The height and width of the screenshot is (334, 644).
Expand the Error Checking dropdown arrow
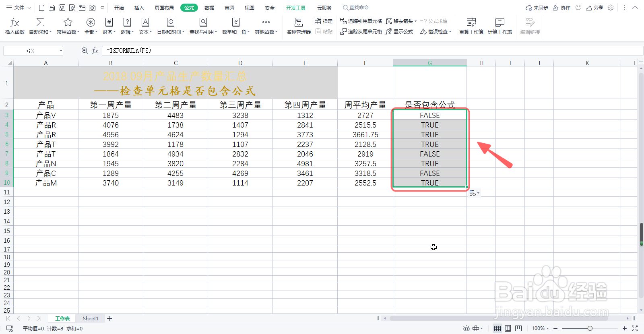point(450,31)
